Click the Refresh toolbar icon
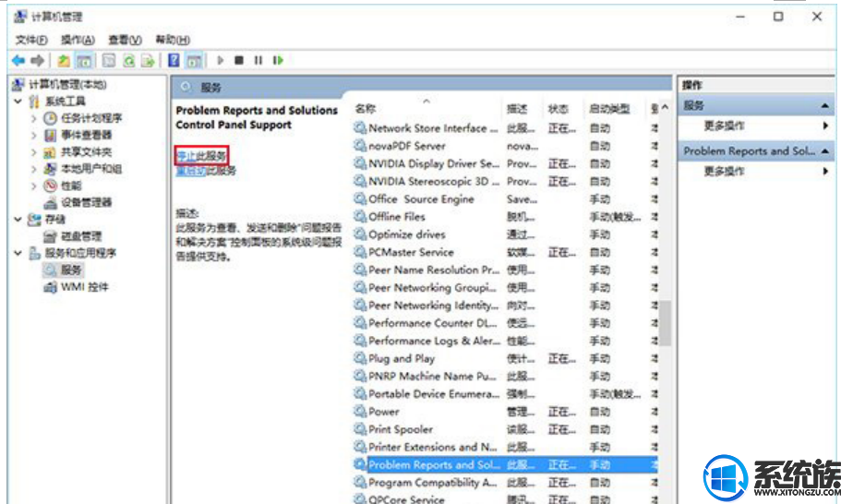This screenshot has height=504, width=841. click(128, 61)
